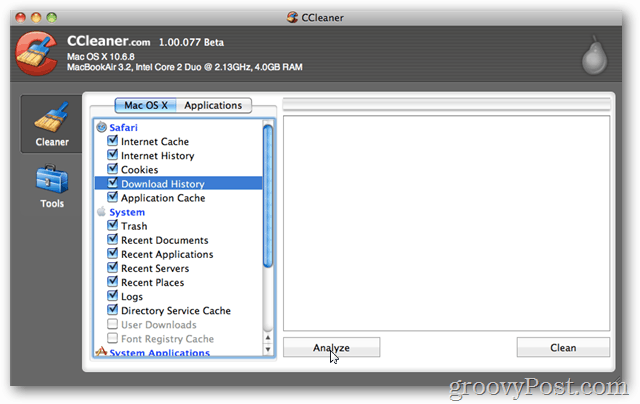The image size is (640, 404).
Task: Select the Internet History label
Action: pyautogui.click(x=158, y=156)
